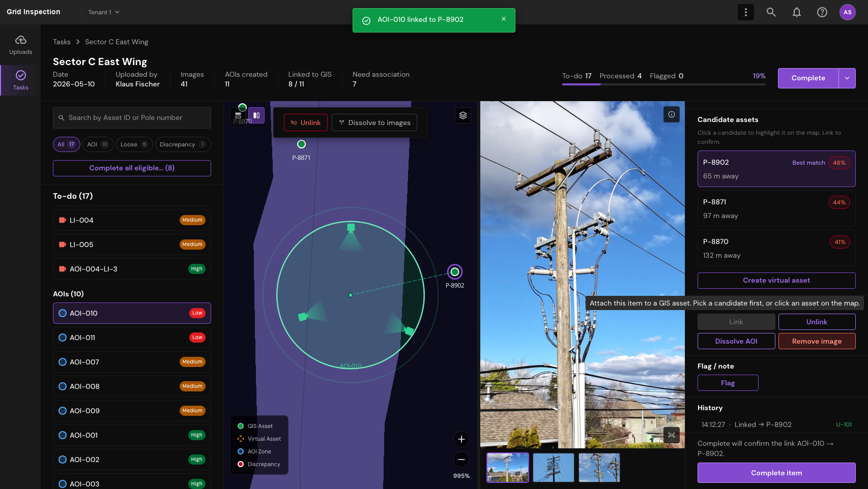Image resolution: width=868 pixels, height=489 pixels.
Task: Open the notifications bell
Action: pos(797,12)
